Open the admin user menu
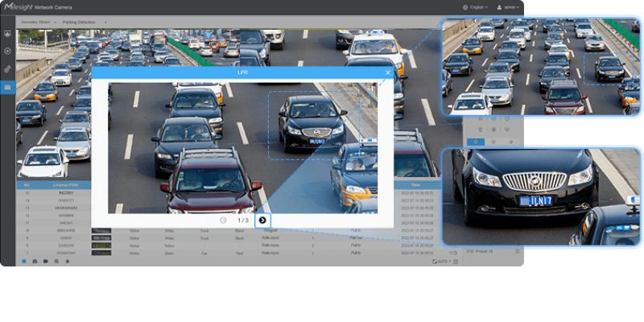This screenshot has width=644, height=322. tap(508, 6)
